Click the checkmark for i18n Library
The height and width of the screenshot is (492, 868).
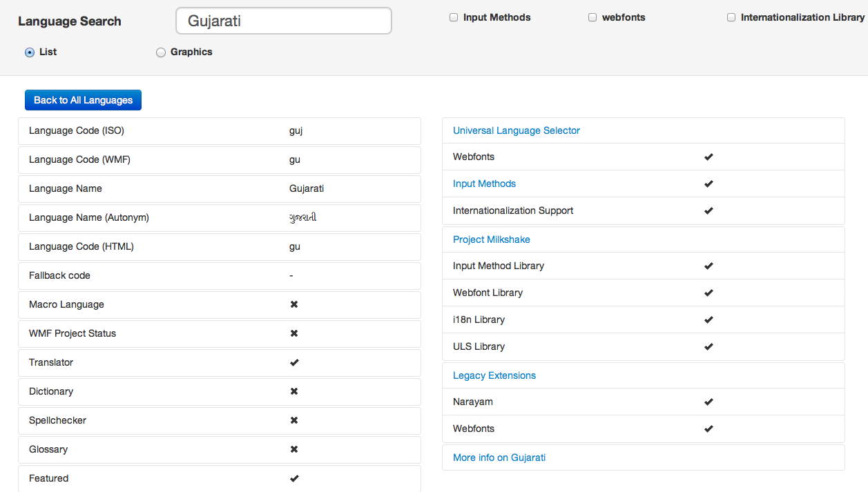coord(708,319)
